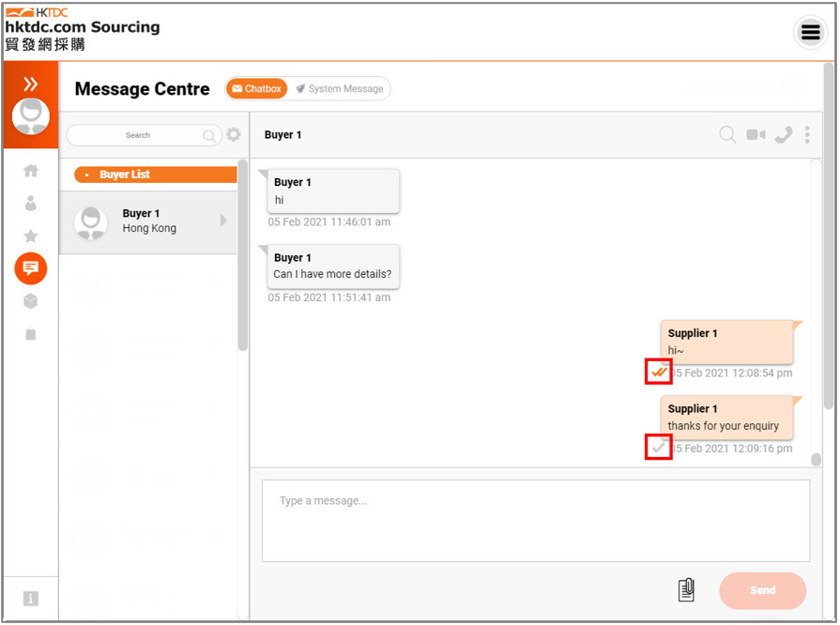Open the product box icon in sidebar
The image size is (840, 625).
[31, 301]
